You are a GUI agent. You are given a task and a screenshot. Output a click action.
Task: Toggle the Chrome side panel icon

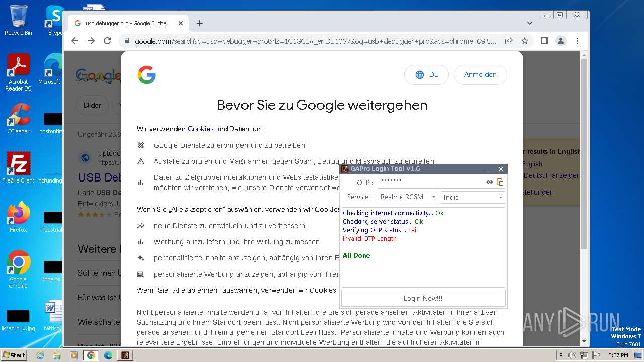(x=544, y=41)
